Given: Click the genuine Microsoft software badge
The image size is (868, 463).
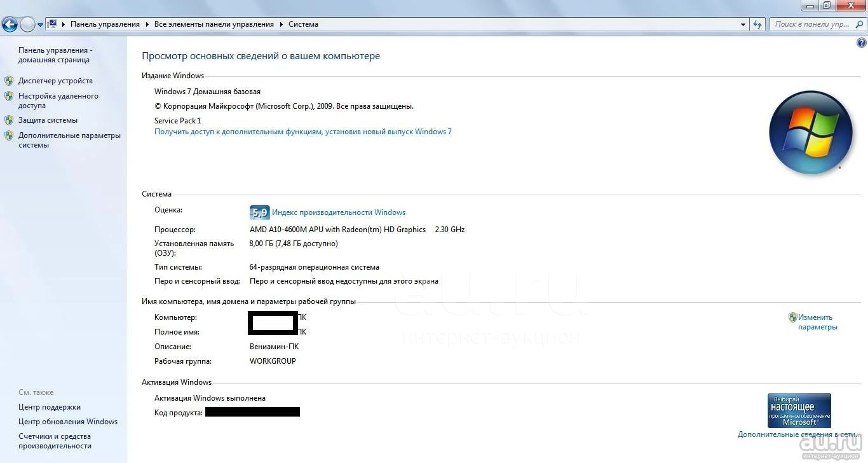Looking at the screenshot, I should click(x=799, y=411).
